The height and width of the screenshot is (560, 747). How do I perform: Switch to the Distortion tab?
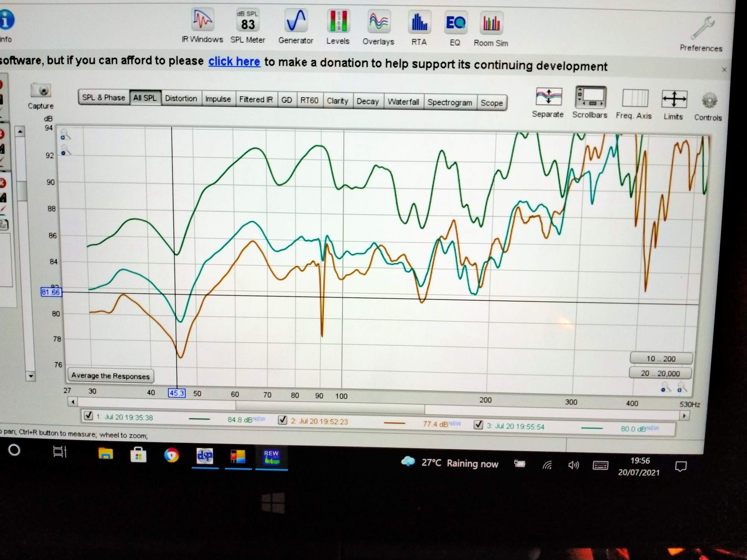tap(181, 99)
